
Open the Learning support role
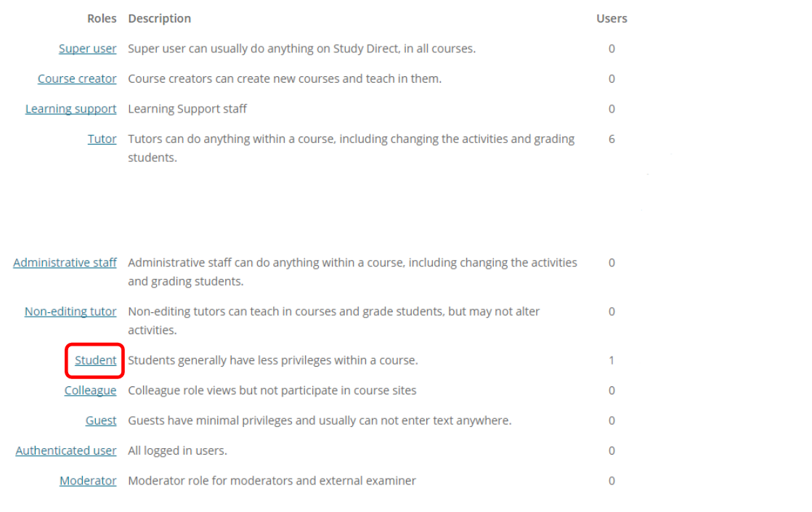(71, 109)
